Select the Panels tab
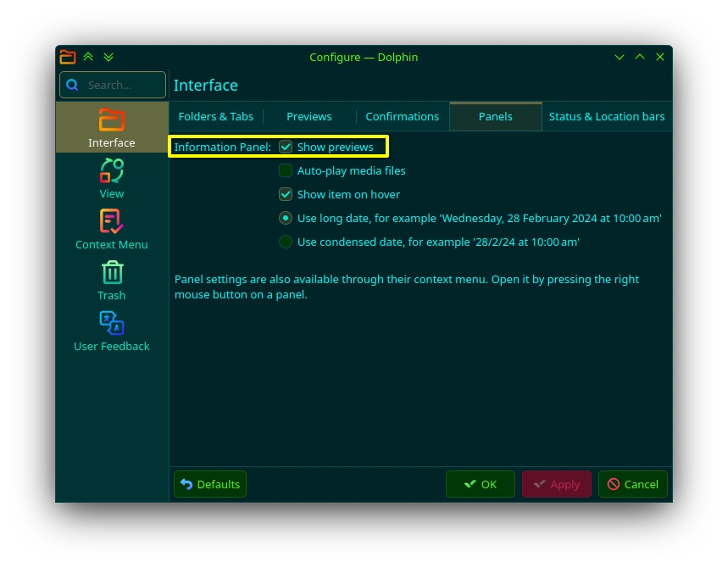 point(496,117)
